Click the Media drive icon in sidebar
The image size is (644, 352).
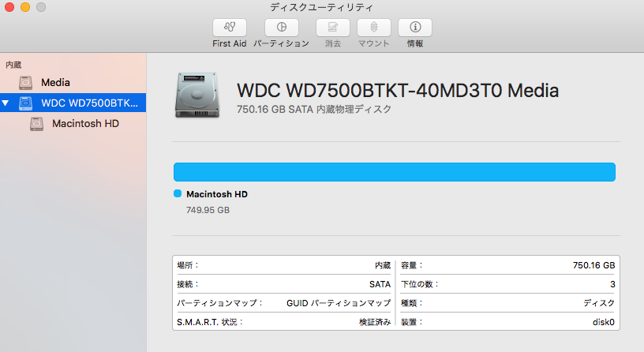click(25, 83)
